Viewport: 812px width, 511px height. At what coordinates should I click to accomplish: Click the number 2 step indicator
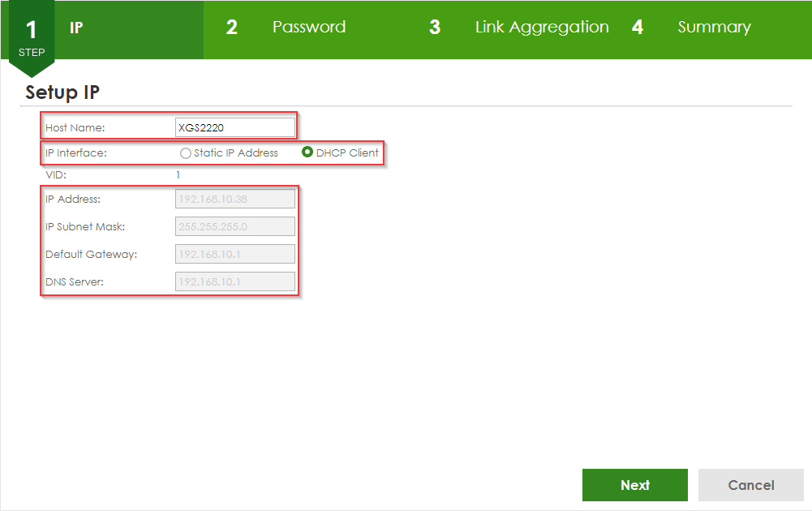tap(232, 28)
